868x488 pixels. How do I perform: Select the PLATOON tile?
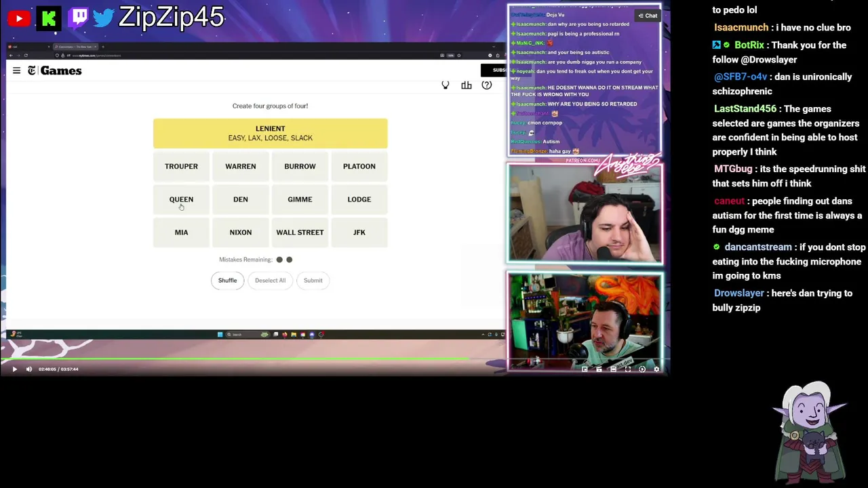pos(359,166)
